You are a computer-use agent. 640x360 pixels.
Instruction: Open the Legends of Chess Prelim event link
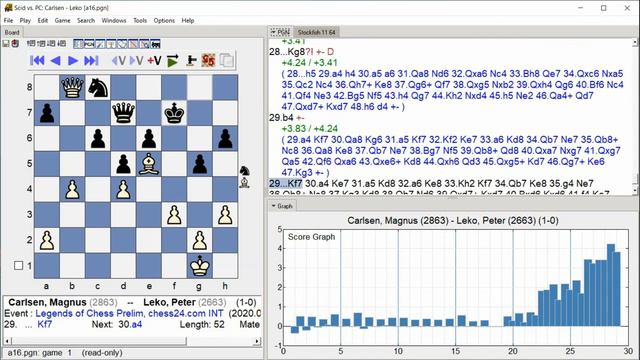pos(129,313)
